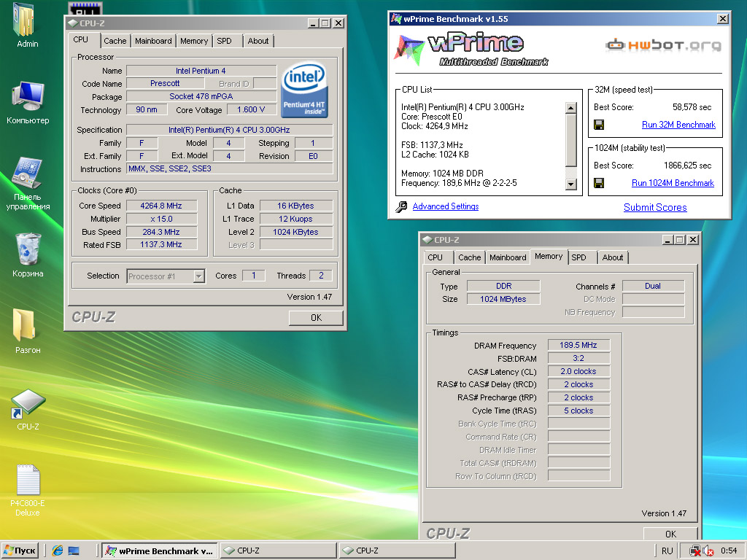Open the Processor #1 selection dropdown
The image size is (747, 560).
[x=199, y=276]
